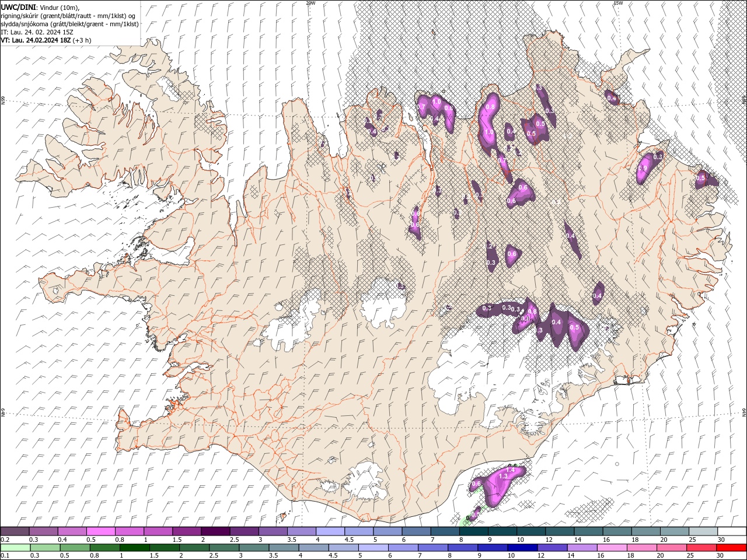Image resolution: width=747 pixels, height=560 pixels.
Task: Pick lower rain scale swatch between 4.5 and 5
Action: click(343, 548)
